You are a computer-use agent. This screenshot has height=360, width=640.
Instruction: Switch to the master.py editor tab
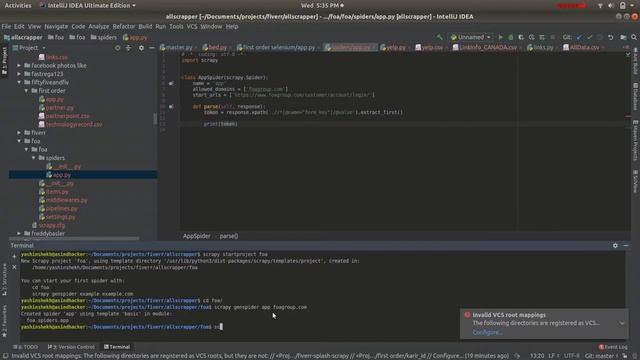176,48
